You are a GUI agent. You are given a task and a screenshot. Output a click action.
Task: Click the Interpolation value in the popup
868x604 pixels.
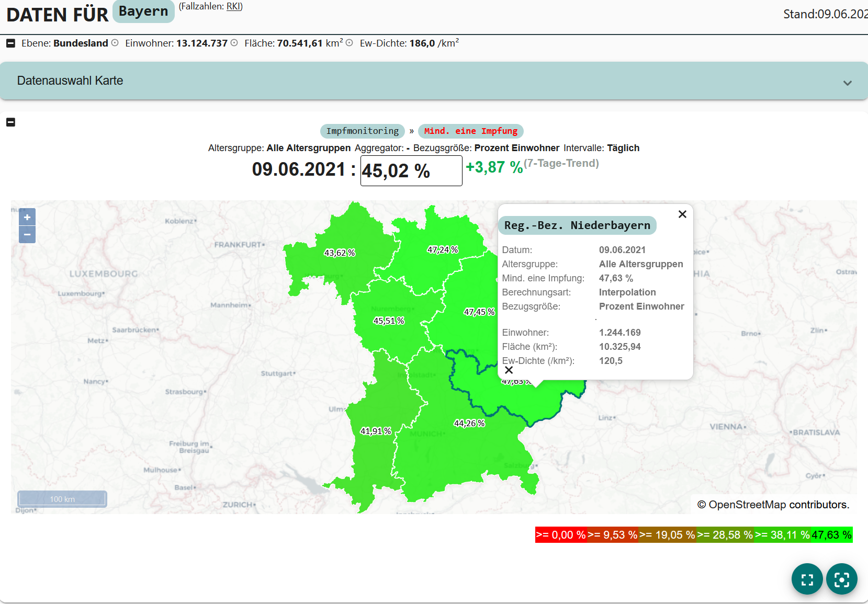(627, 292)
